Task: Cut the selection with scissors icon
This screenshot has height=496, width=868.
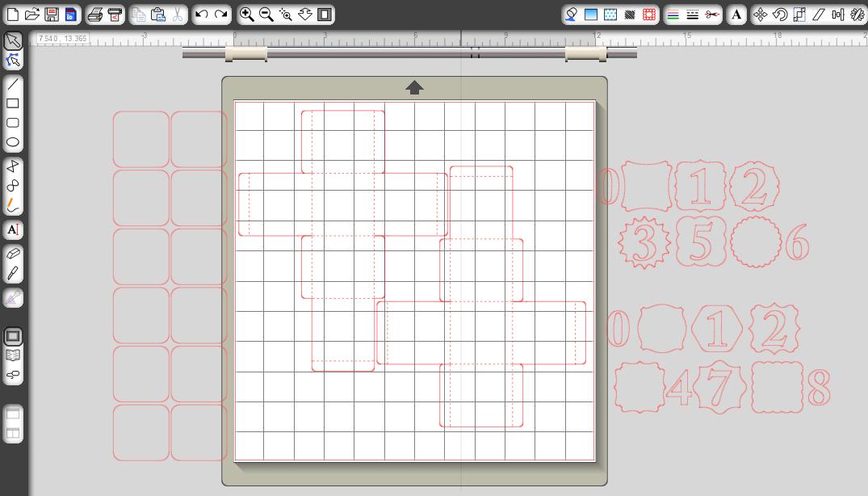Action: (x=177, y=15)
